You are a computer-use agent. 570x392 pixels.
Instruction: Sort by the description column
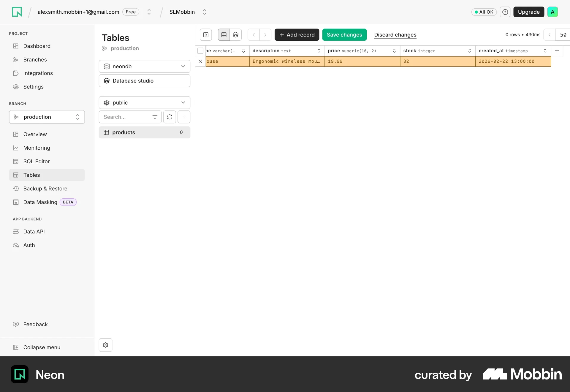[319, 51]
